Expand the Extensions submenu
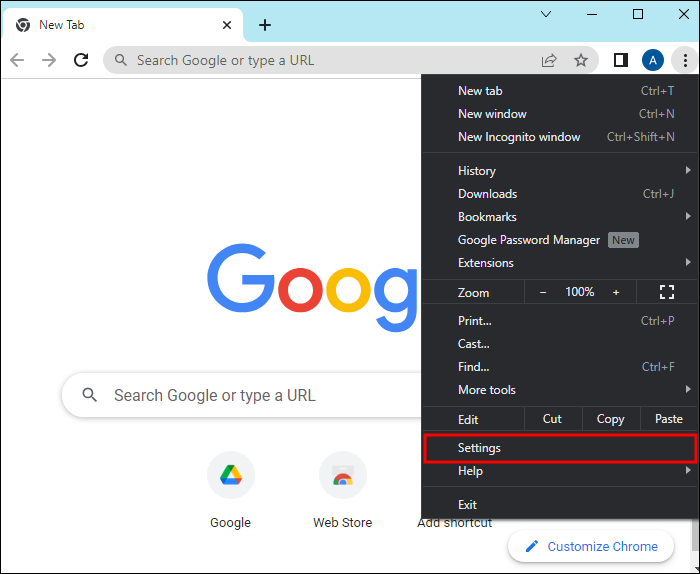The height and width of the screenshot is (574, 700). click(x=560, y=262)
